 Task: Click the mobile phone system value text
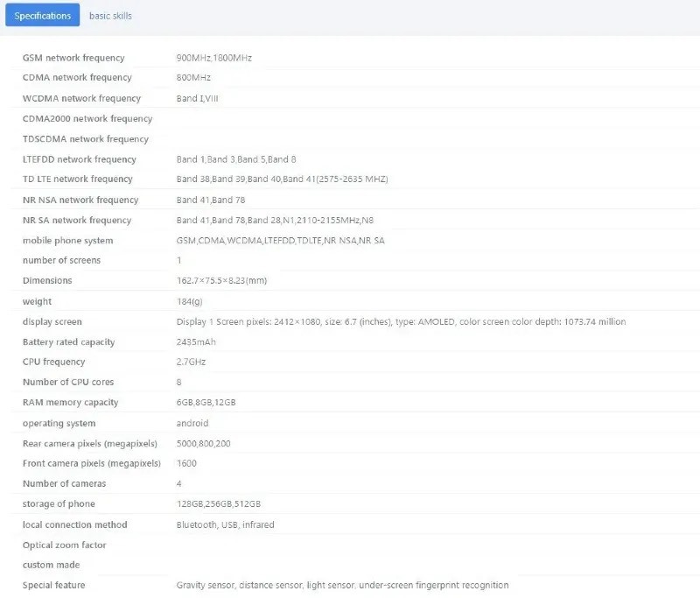[280, 241]
